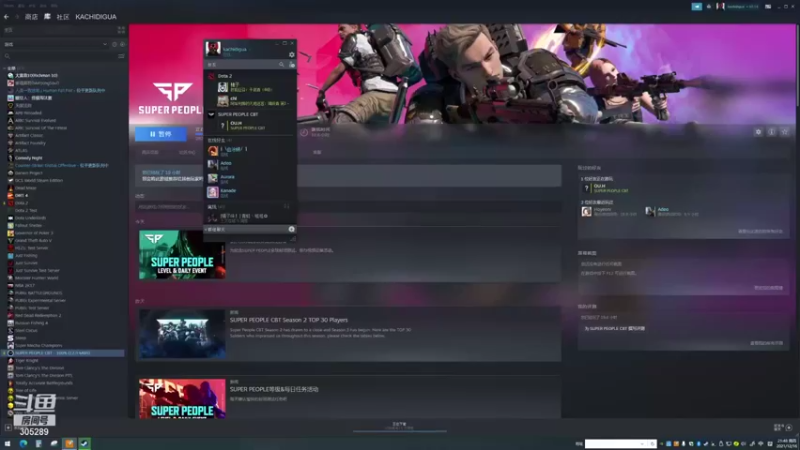Open the TOP 30 Players news thumbnail
The height and width of the screenshot is (450, 800).
182,334
